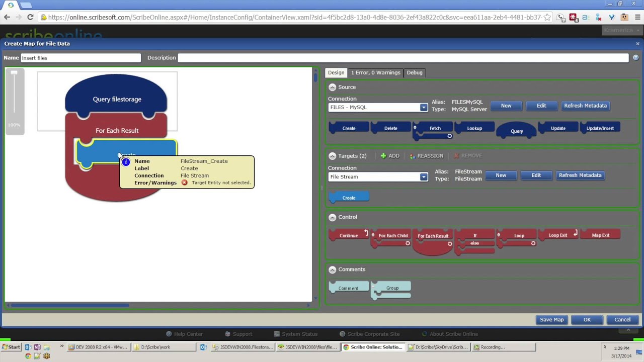
Task: Collapse the Source section
Action: coord(332,87)
